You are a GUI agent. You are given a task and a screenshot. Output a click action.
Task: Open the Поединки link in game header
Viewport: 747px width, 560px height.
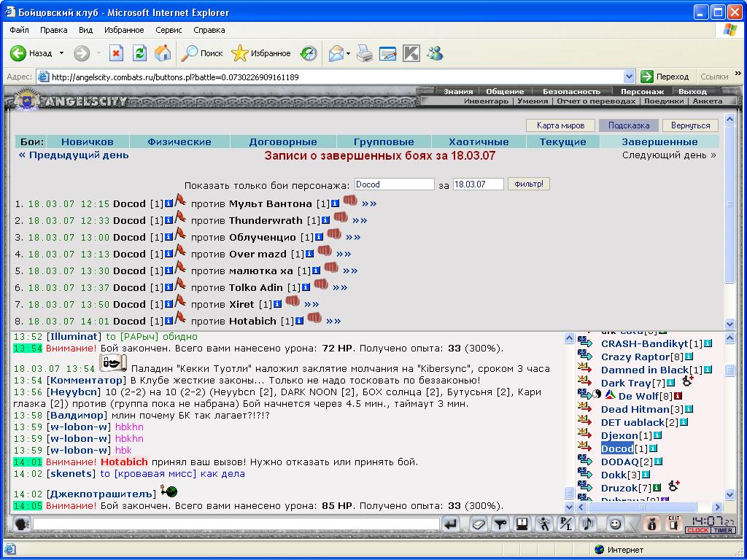point(664,101)
